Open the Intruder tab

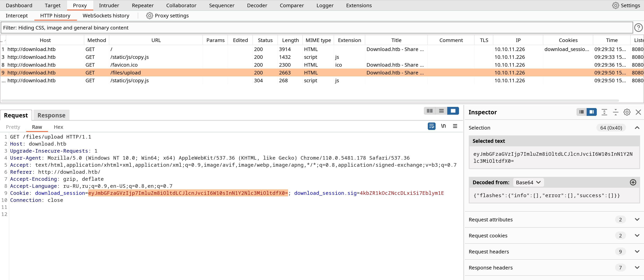click(x=109, y=5)
